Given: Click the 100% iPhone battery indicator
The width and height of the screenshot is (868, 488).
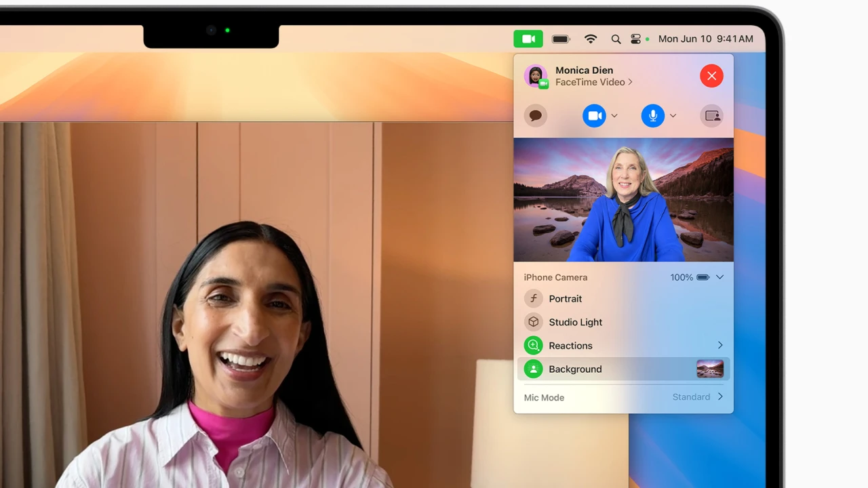Looking at the screenshot, I should point(690,277).
